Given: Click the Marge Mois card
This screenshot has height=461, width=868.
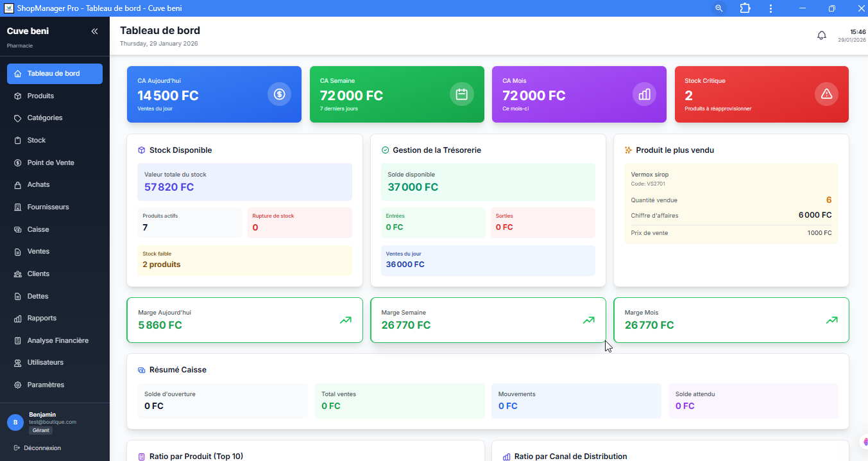Looking at the screenshot, I should pyautogui.click(x=731, y=320).
